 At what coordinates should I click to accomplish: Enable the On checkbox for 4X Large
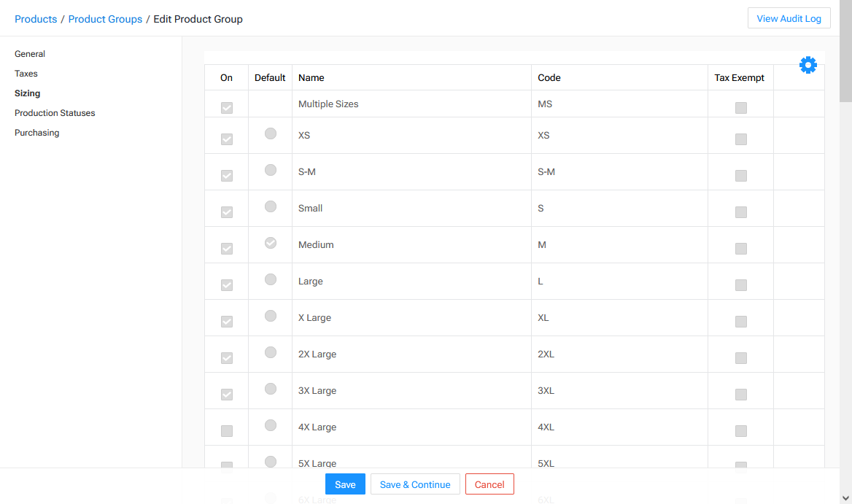(226, 430)
